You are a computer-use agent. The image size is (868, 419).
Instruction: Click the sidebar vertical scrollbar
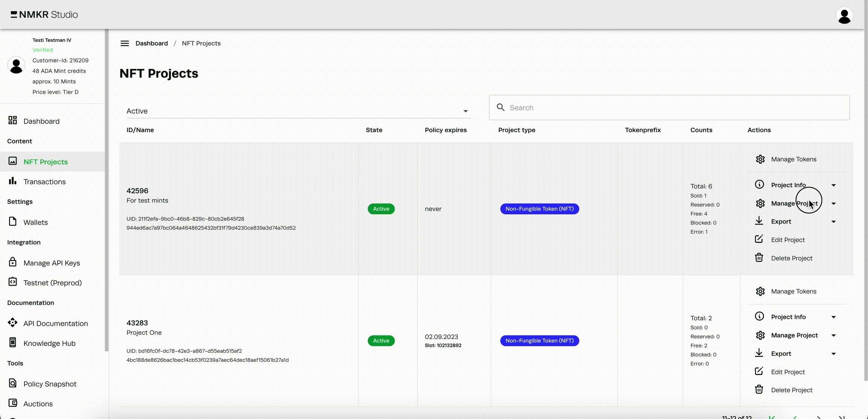click(107, 188)
